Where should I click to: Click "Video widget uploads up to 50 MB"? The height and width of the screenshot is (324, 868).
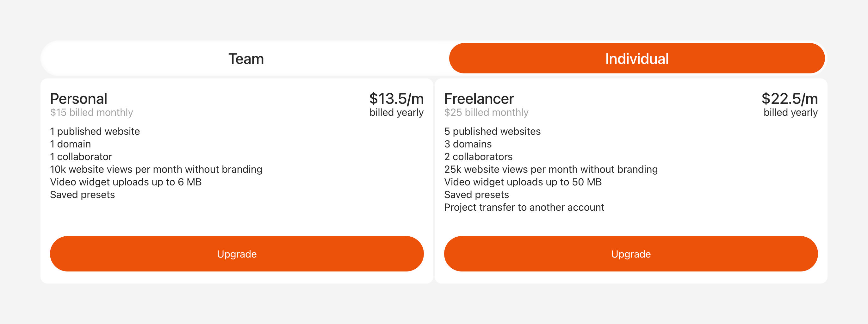[x=523, y=182]
